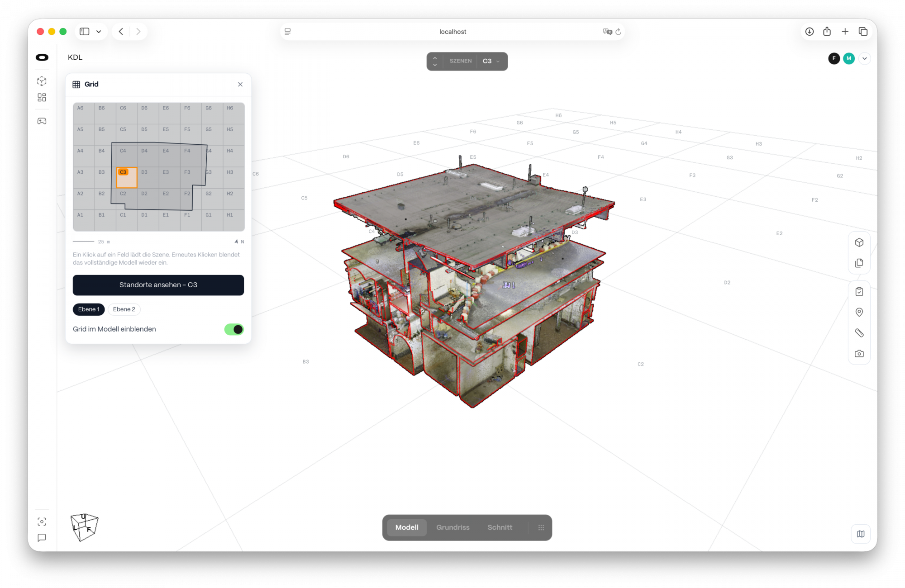905x588 pixels.
Task: Click the F user avatar
Action: [834, 58]
